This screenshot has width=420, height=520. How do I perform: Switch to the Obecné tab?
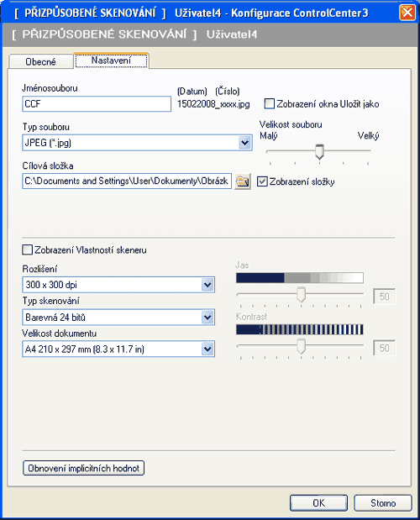point(41,61)
